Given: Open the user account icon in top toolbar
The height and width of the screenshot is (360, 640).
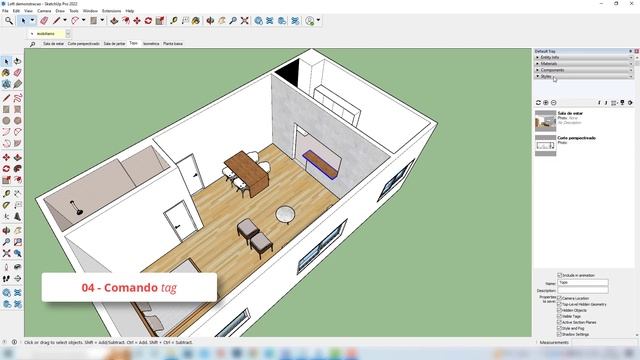Looking at the screenshot, I should 310,20.
